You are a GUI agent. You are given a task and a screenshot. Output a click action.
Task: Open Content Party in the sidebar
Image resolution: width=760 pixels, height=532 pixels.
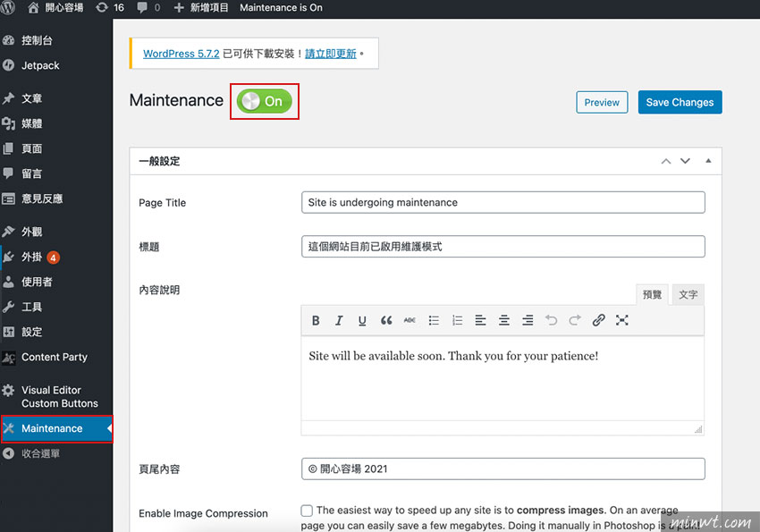point(56,357)
